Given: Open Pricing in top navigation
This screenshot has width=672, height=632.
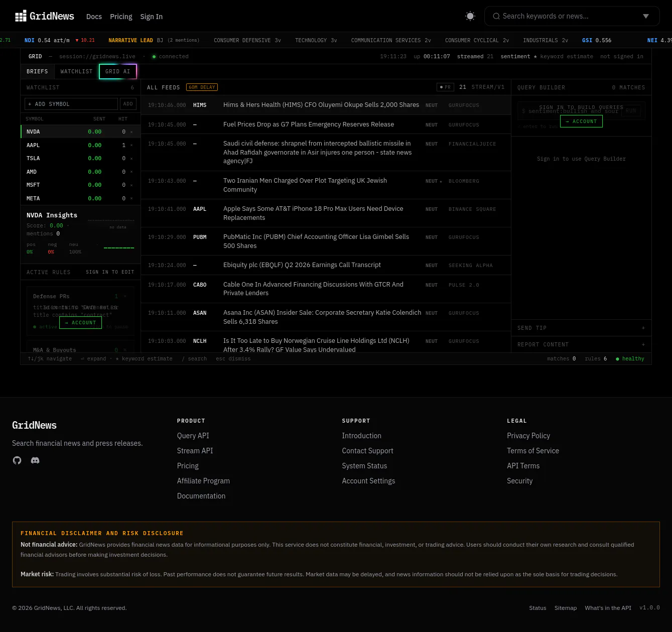Looking at the screenshot, I should coord(121,17).
